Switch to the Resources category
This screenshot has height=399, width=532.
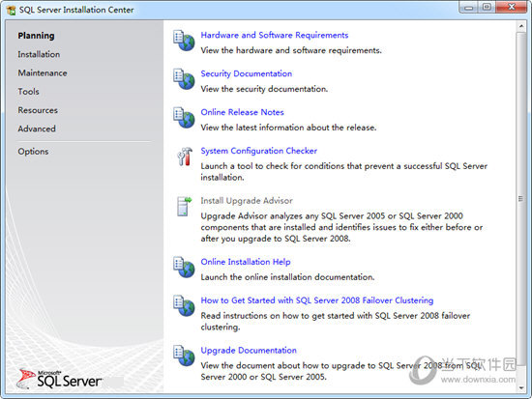(x=38, y=110)
